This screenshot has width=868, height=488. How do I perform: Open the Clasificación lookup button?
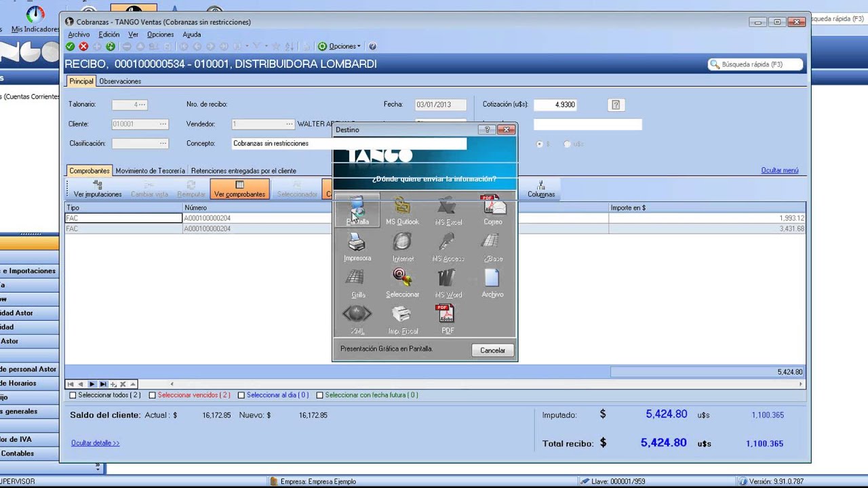point(163,144)
